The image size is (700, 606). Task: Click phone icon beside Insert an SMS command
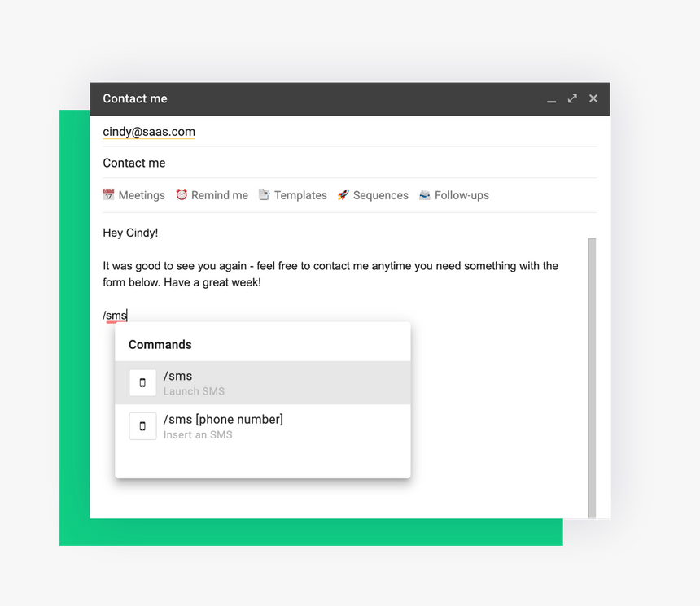143,426
